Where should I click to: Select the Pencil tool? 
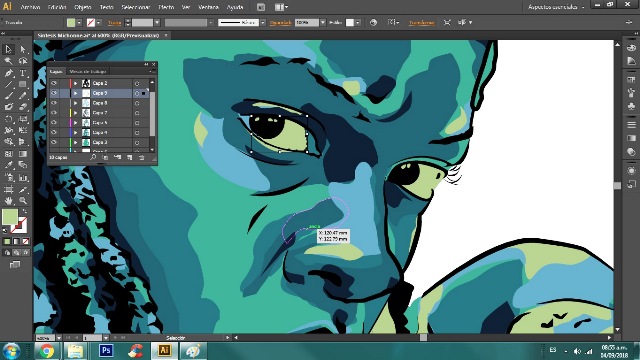click(23, 96)
